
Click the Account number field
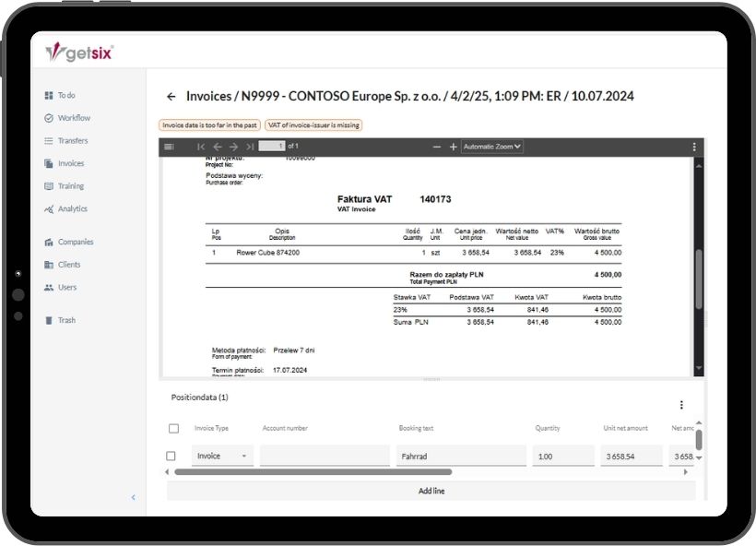[x=325, y=456]
